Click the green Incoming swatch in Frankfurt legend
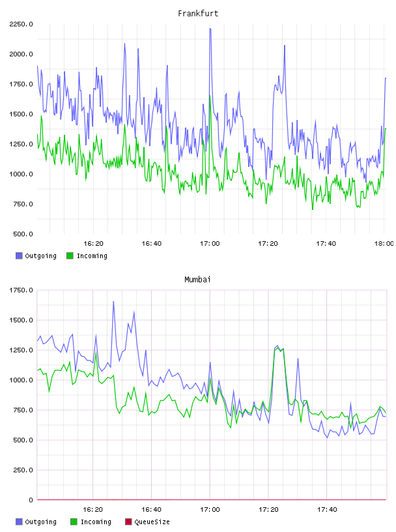The width and height of the screenshot is (396, 532). point(70,256)
